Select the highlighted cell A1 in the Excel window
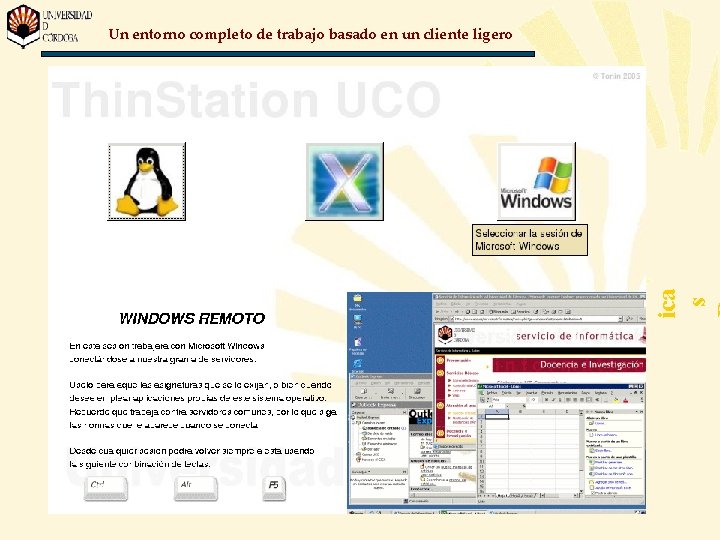This screenshot has width=720, height=540. pyautogui.click(x=497, y=416)
